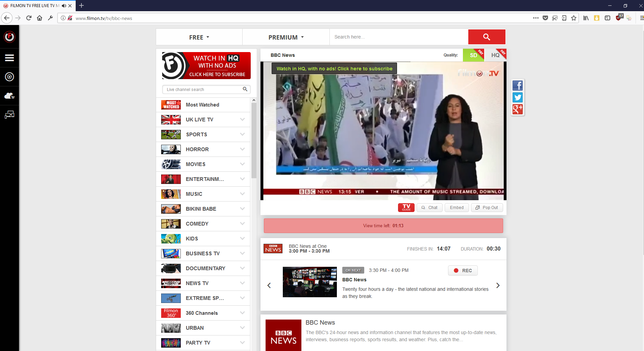Select the record icon in the sidebar
The width and height of the screenshot is (644, 351).
9,77
